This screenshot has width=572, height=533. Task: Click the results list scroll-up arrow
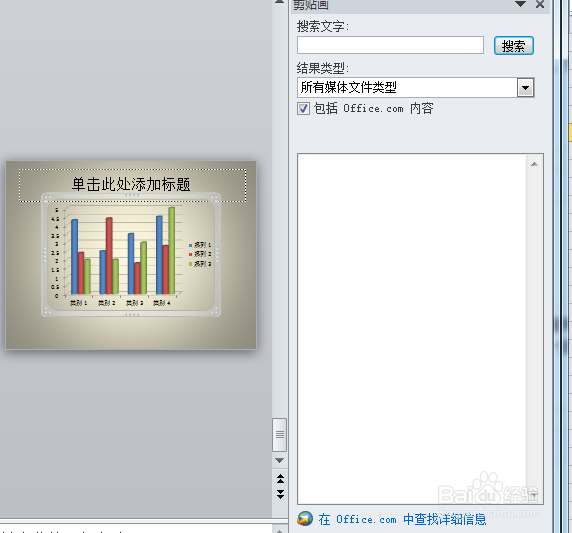point(534,164)
